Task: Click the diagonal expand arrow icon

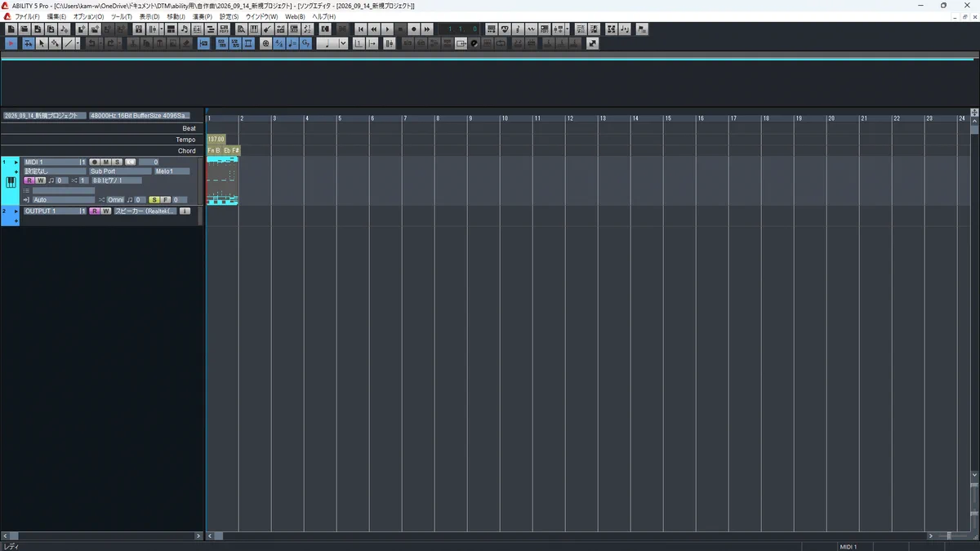Action: pos(592,43)
